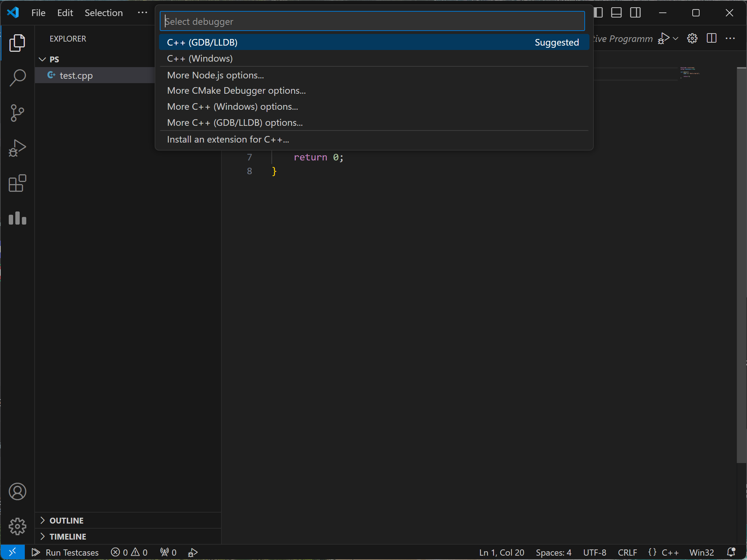Split the editor right

tap(711, 38)
